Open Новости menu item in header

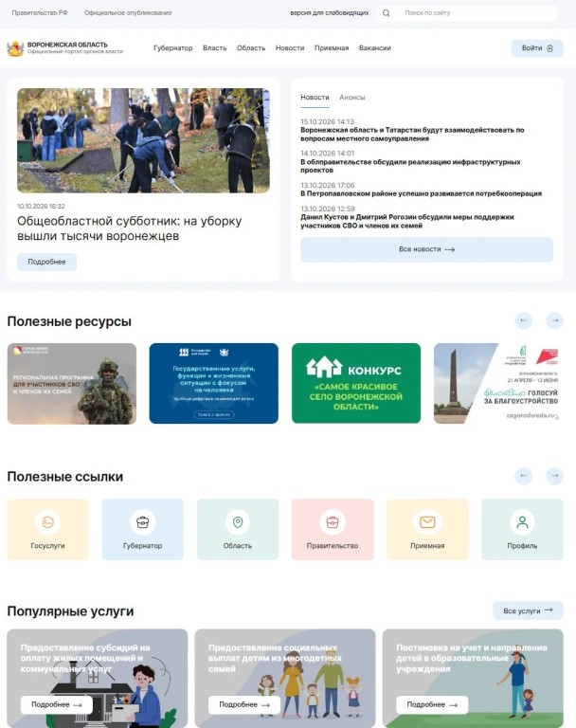coord(290,47)
